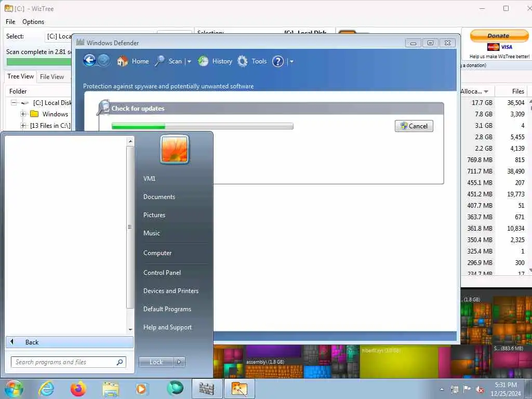The height and width of the screenshot is (399, 532).
Task: Click the Start menu programs list scroll-up arrow
Action: click(x=130, y=141)
